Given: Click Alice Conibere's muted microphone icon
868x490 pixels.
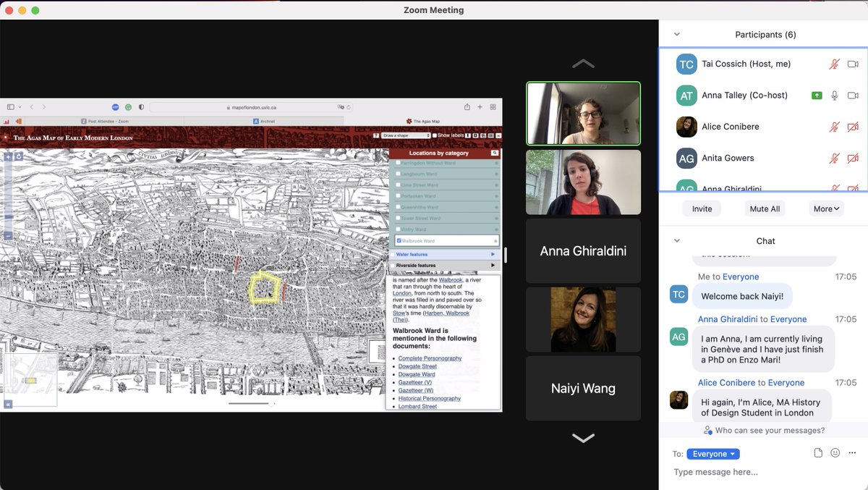Looking at the screenshot, I should tap(834, 127).
